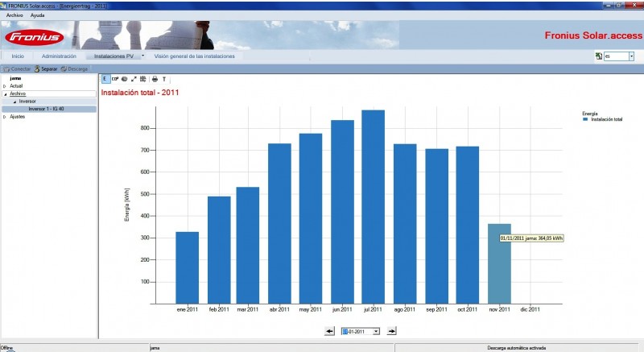Click the tallest bar, jul 2011
The height and width of the screenshot is (352, 644).
(374, 207)
